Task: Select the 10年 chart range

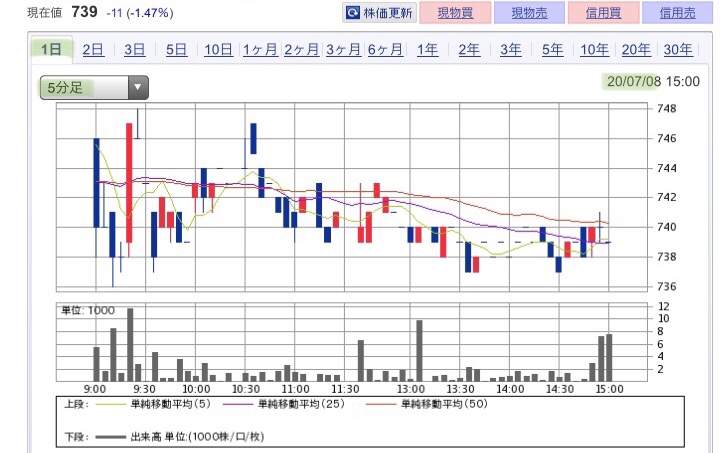Action: 594,49
